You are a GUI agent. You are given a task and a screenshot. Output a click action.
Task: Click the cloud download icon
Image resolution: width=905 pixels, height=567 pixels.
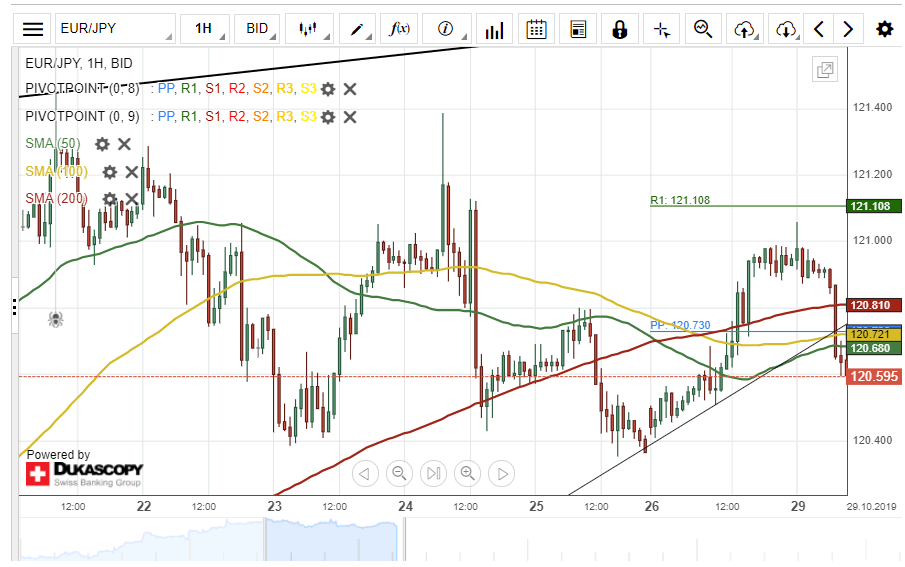pyautogui.click(x=785, y=29)
